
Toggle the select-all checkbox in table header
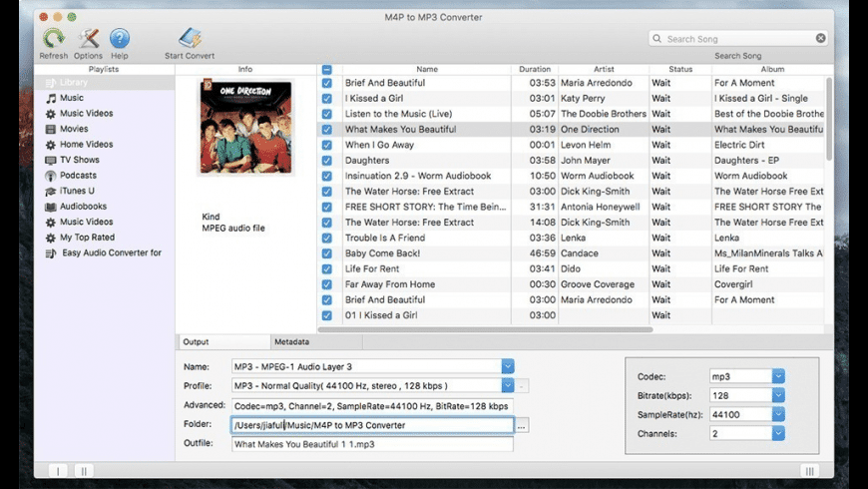click(x=326, y=70)
